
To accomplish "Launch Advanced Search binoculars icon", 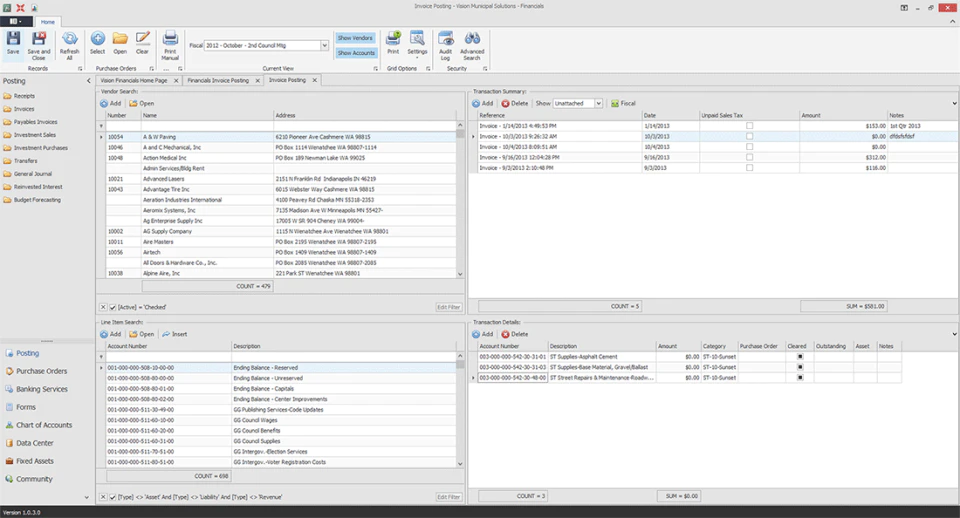I will click(472, 45).
